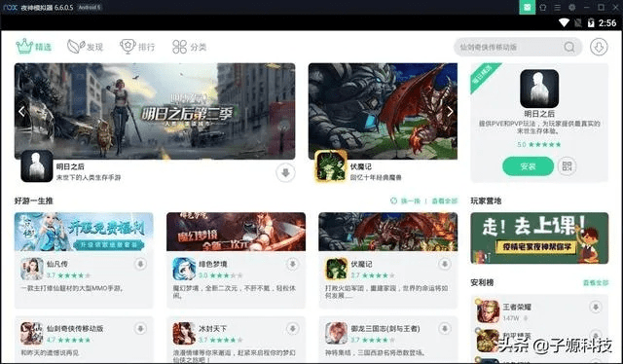Download 明日之后 below the banner
This screenshot has height=364, width=623.
point(285,172)
